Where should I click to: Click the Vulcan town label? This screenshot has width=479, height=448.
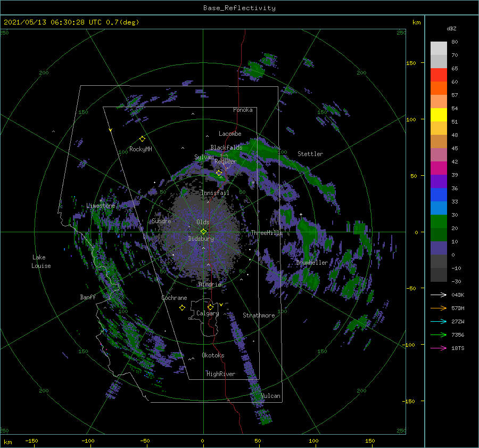[270, 396]
